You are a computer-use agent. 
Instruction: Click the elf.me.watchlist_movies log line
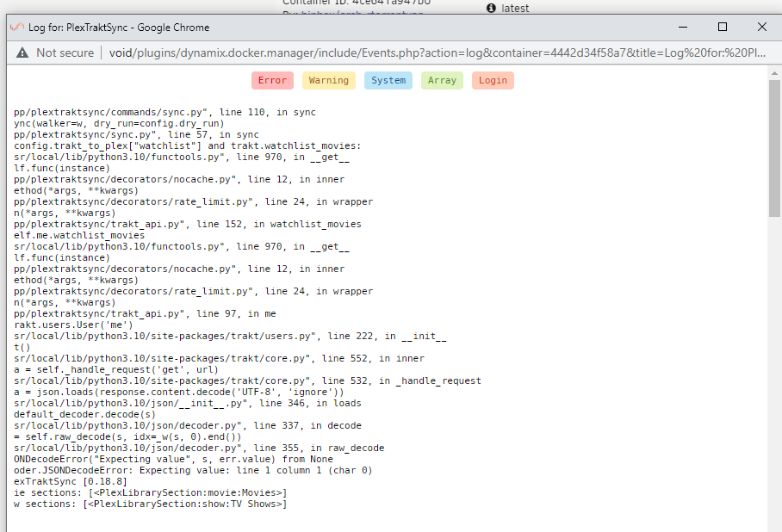click(x=79, y=235)
